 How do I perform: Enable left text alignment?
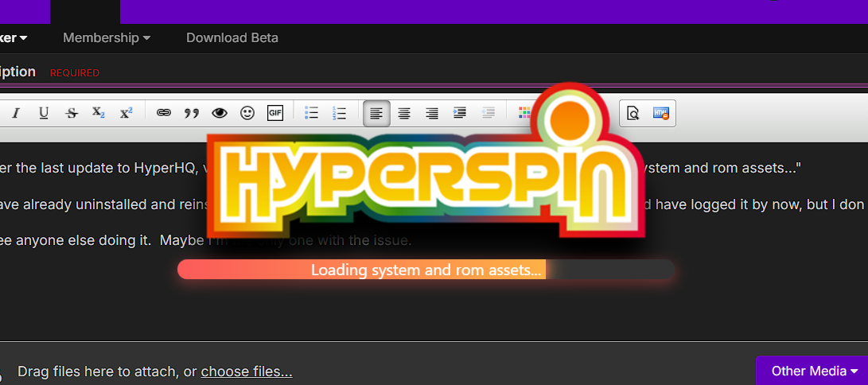(376, 113)
